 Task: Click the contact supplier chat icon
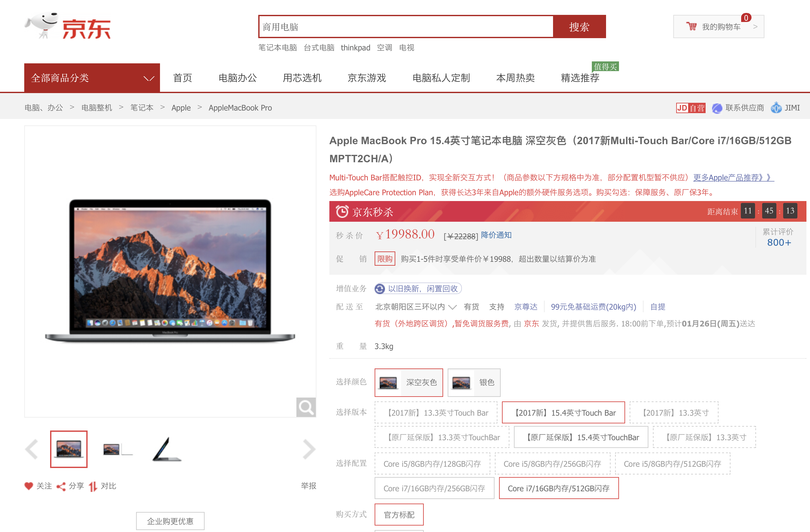717,108
